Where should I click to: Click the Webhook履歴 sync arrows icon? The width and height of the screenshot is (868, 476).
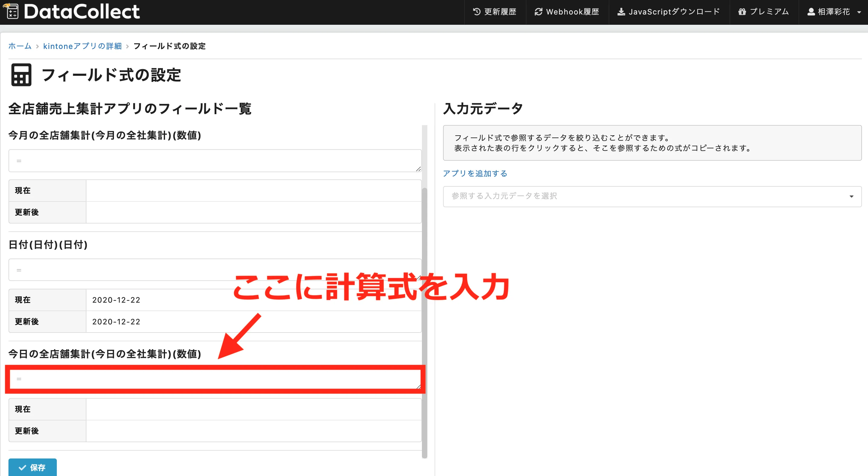[538, 12]
